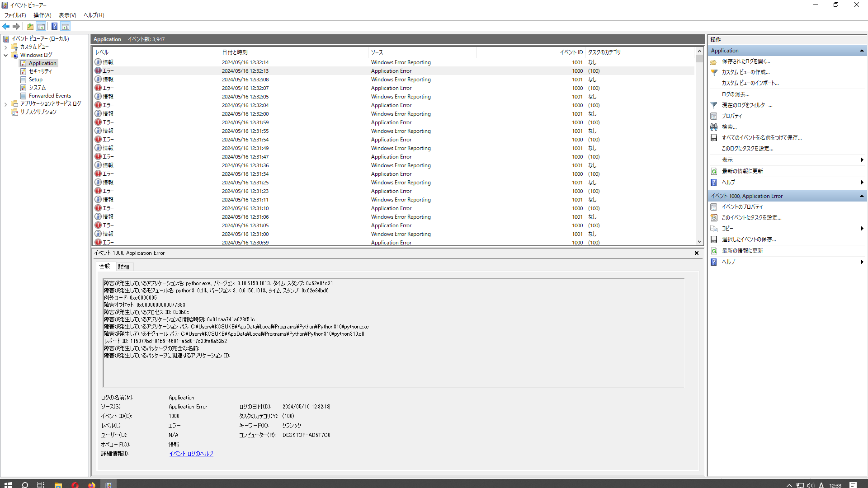
Task: Switch to the 詳細 tab
Action: tap(123, 267)
